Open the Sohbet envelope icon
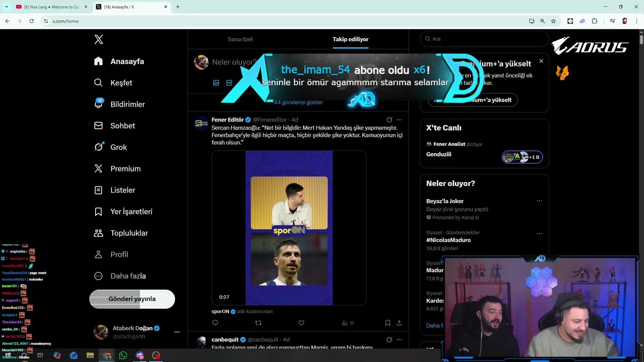Screen dimensions: 644x362 (99, 126)
